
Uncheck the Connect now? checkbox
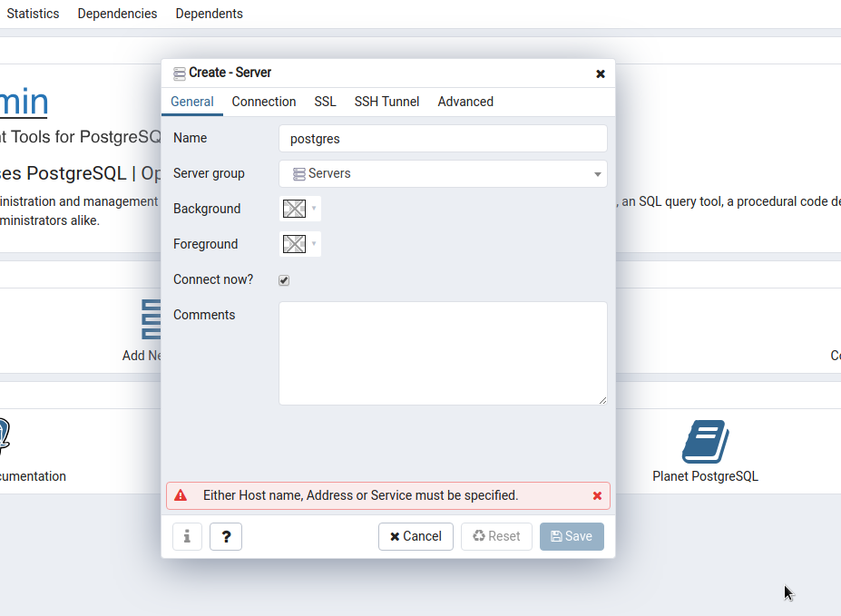tap(284, 280)
